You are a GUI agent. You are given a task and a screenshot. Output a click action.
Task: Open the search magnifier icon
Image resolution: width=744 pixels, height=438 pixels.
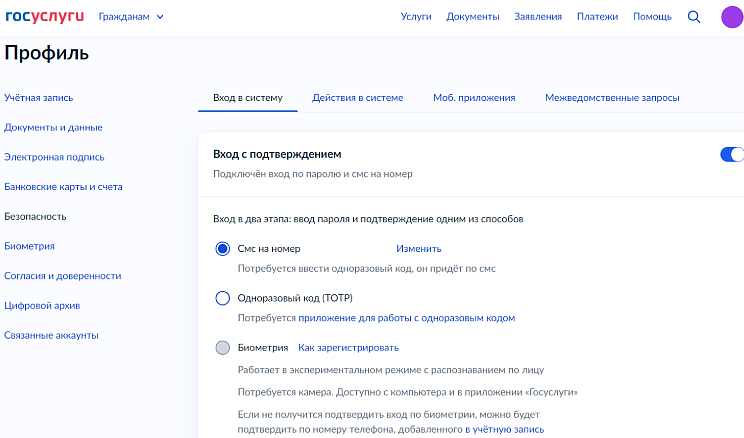coord(694,17)
